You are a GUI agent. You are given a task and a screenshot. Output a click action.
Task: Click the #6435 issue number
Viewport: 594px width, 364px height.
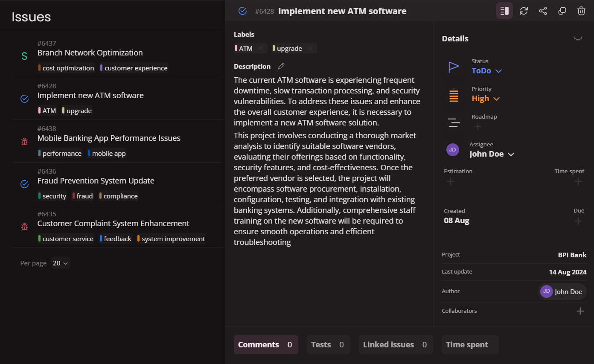click(x=47, y=214)
